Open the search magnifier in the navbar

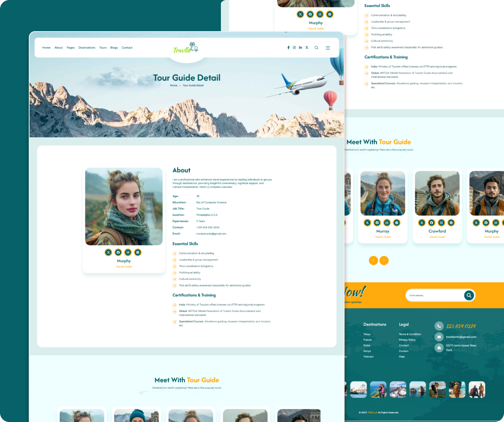pyautogui.click(x=316, y=48)
